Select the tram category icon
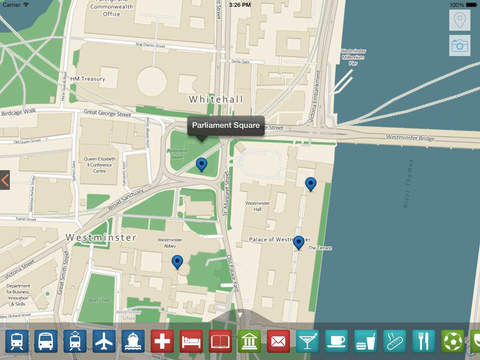The image size is (480, 360). (x=75, y=341)
